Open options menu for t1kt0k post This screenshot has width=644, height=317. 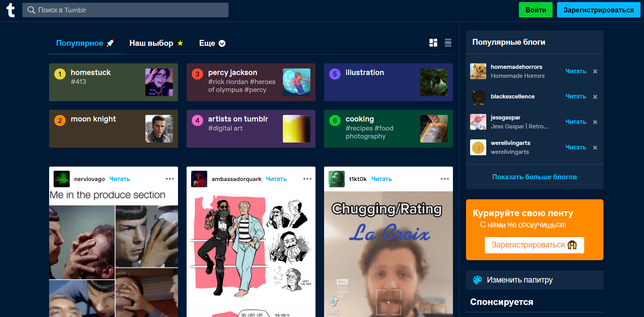click(x=445, y=179)
